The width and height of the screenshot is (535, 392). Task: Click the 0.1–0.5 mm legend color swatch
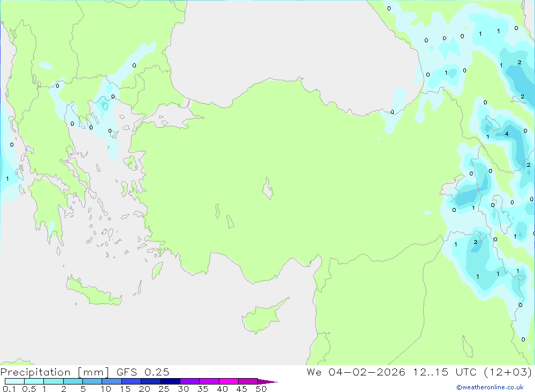click(x=14, y=381)
